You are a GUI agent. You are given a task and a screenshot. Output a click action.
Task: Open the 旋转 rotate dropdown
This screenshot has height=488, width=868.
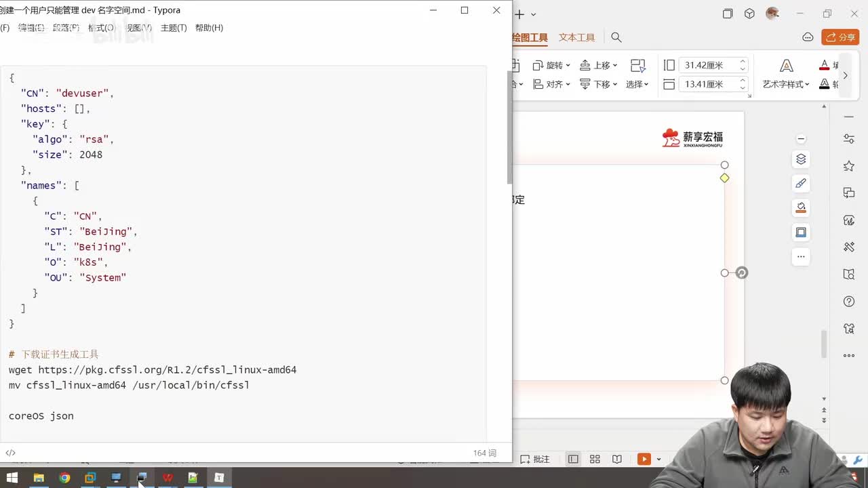click(x=551, y=65)
